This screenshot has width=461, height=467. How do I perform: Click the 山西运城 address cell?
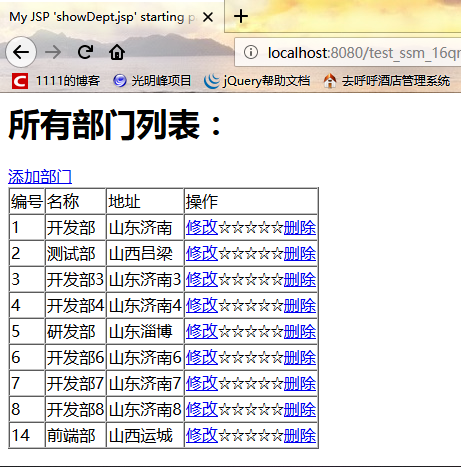click(x=145, y=436)
